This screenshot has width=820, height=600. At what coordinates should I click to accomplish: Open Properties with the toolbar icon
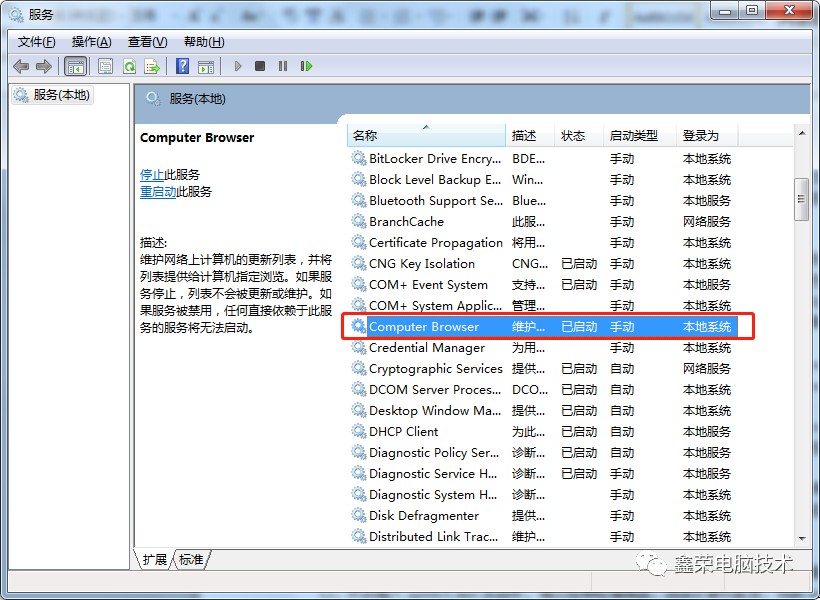point(104,66)
